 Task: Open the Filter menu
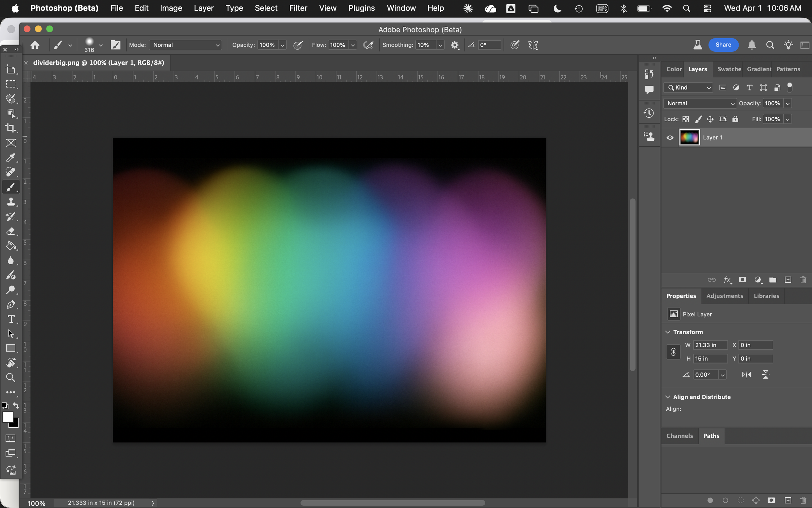tap(298, 8)
